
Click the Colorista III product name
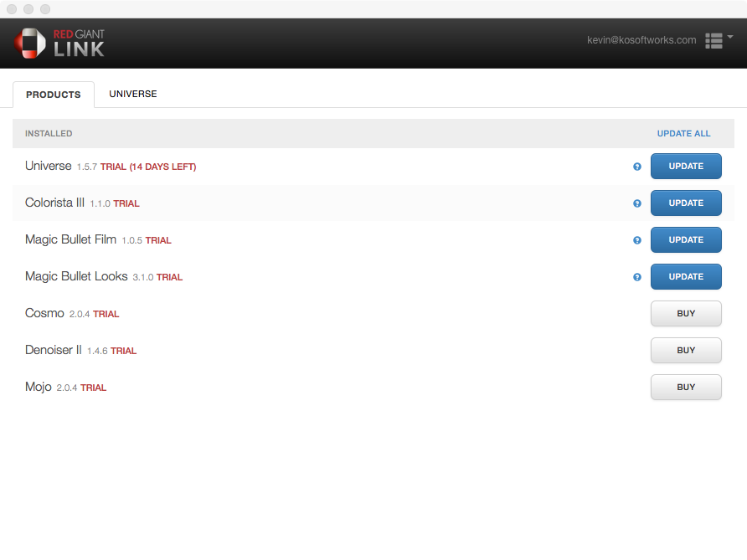(54, 203)
